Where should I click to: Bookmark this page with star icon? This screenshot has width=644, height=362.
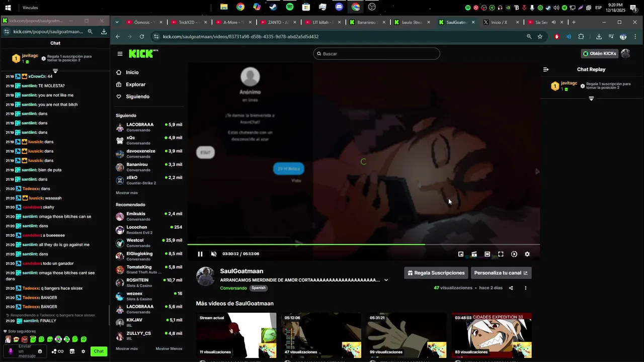[x=540, y=37]
